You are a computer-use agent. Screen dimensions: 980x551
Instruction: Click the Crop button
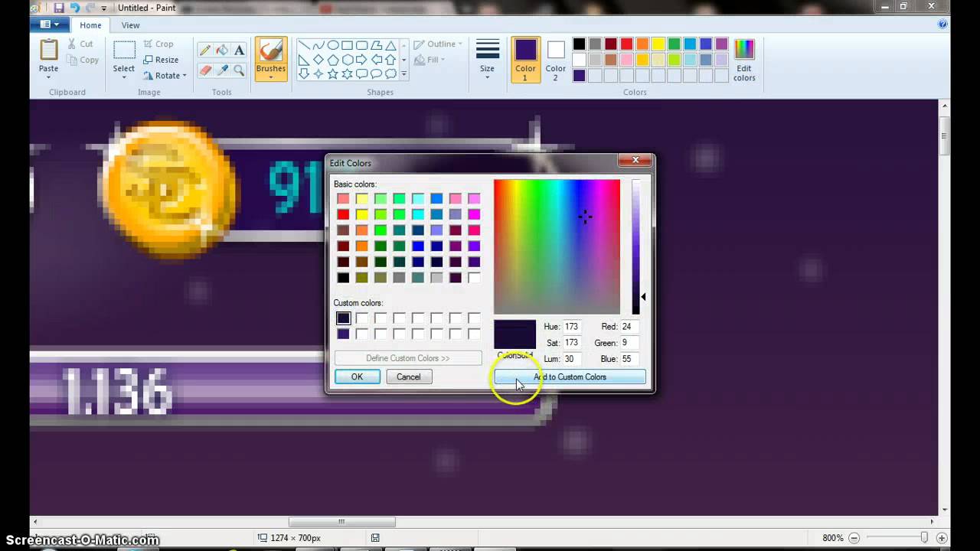click(x=158, y=44)
